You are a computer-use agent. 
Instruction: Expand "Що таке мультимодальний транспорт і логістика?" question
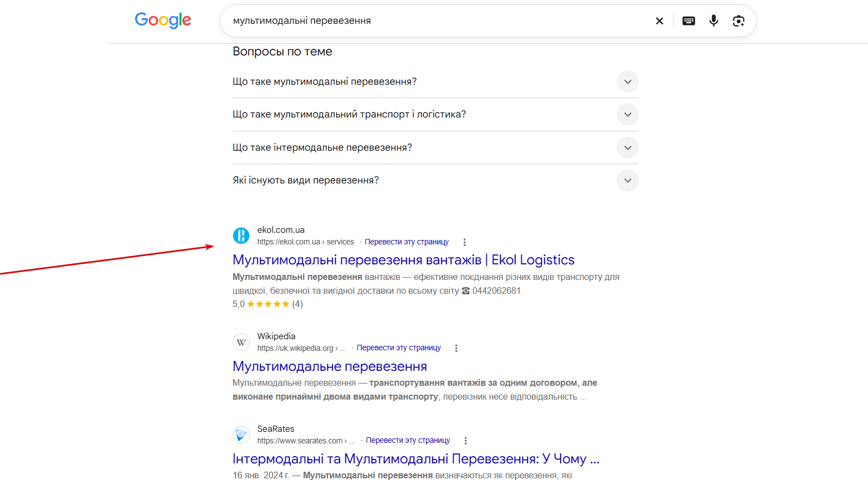click(x=435, y=114)
